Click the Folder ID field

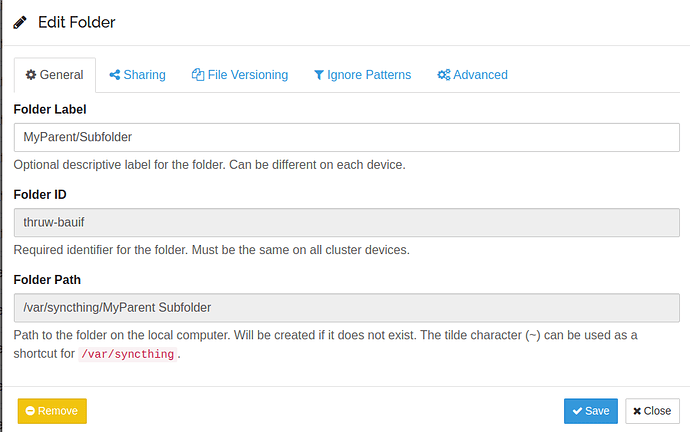tap(347, 223)
